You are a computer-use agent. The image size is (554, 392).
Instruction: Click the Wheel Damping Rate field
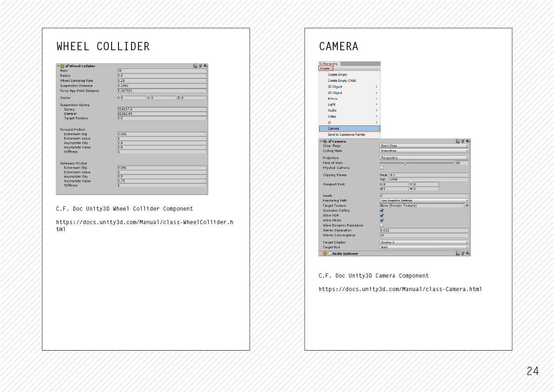coord(162,80)
